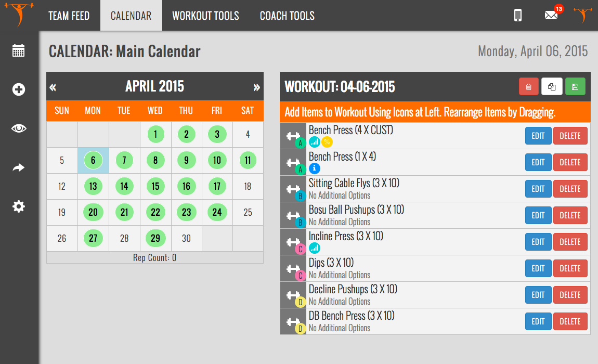Save the workout with the green save icon
The image size is (598, 364).
pyautogui.click(x=575, y=86)
